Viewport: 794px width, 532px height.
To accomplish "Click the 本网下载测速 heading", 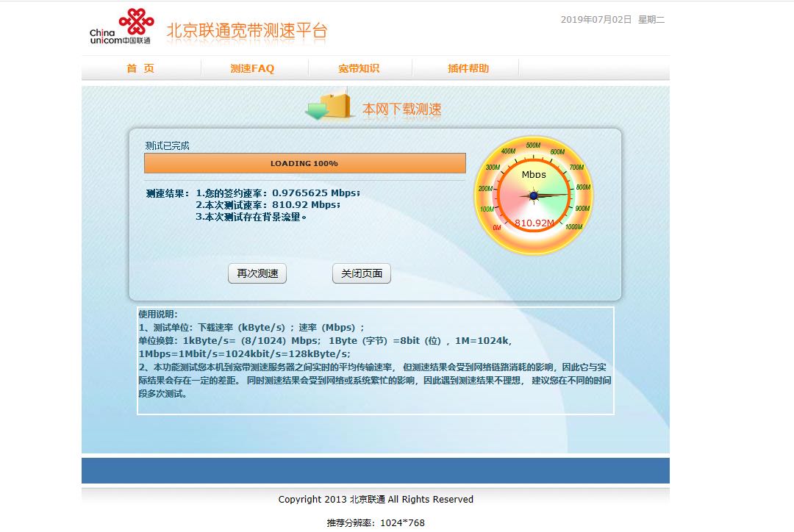I will click(x=402, y=109).
